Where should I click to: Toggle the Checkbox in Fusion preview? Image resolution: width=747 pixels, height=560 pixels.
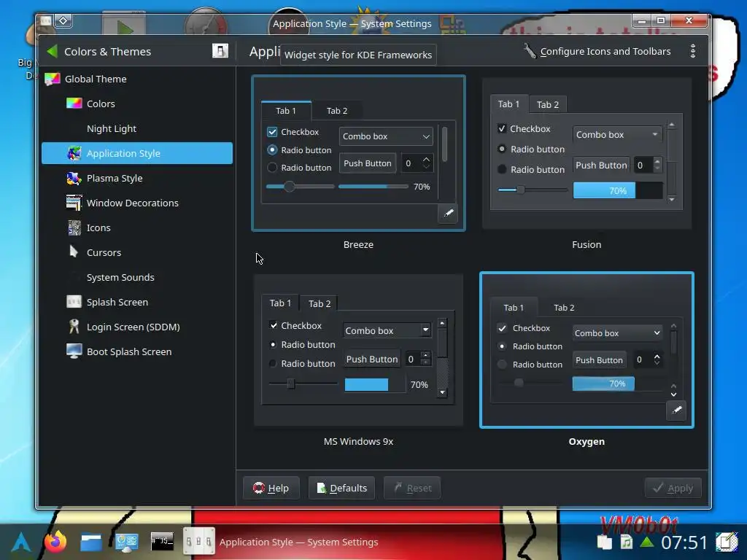click(x=502, y=128)
